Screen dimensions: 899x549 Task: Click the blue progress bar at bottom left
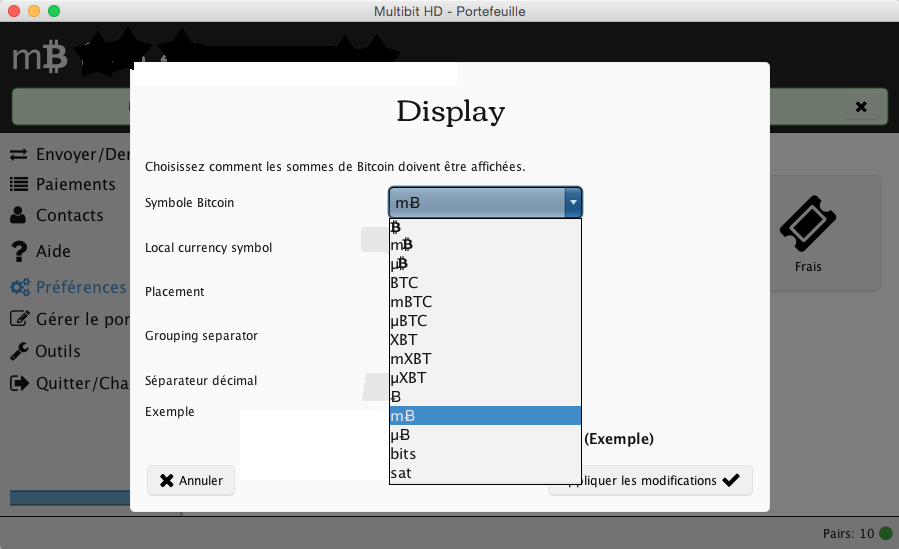click(70, 497)
